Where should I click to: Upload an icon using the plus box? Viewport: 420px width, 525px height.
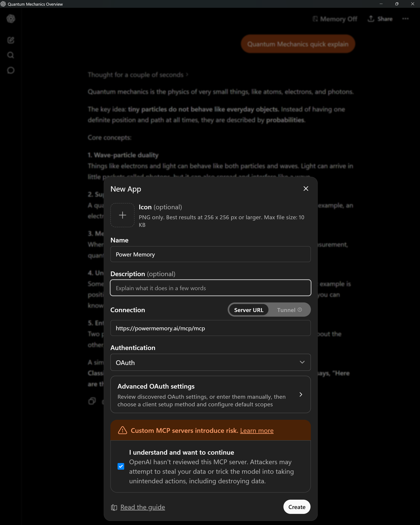tap(122, 215)
